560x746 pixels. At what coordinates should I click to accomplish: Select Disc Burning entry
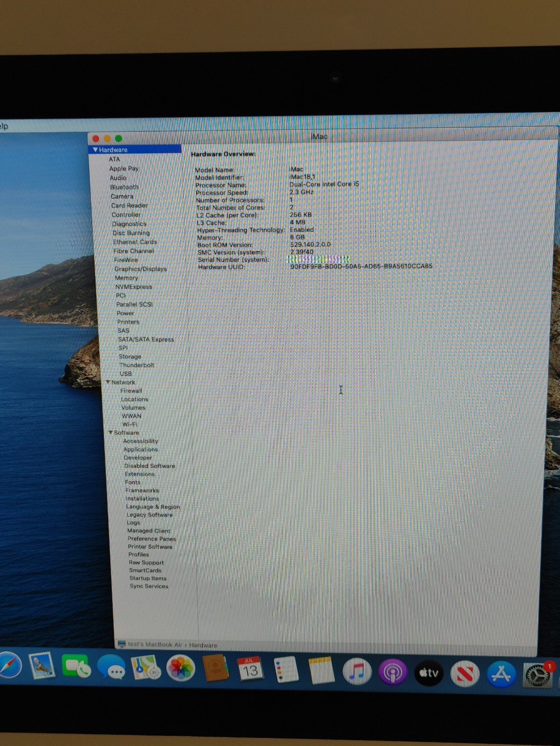tap(131, 233)
